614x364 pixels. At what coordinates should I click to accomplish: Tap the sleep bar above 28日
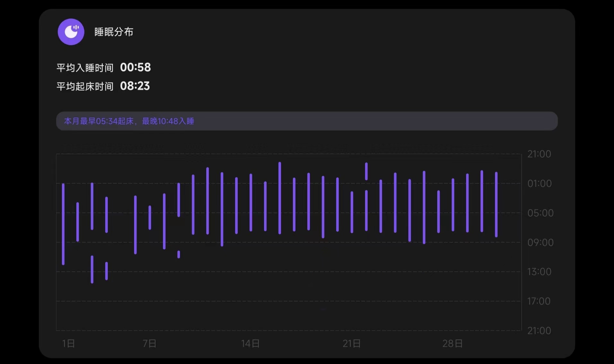tap(453, 205)
